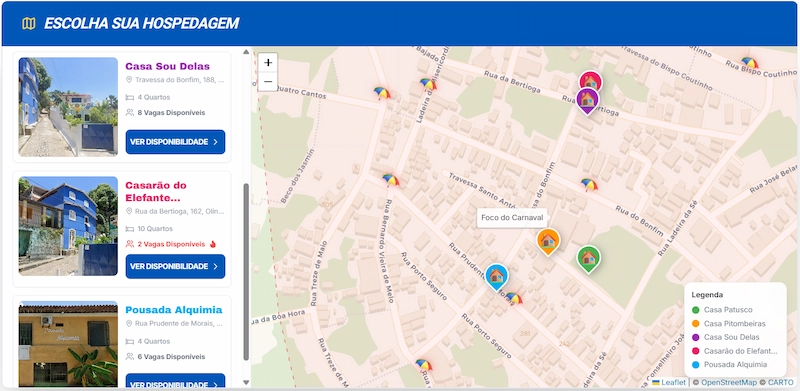Click the 8 Vagas Disponíveis text
This screenshot has height=391, width=800.
coord(171,112)
